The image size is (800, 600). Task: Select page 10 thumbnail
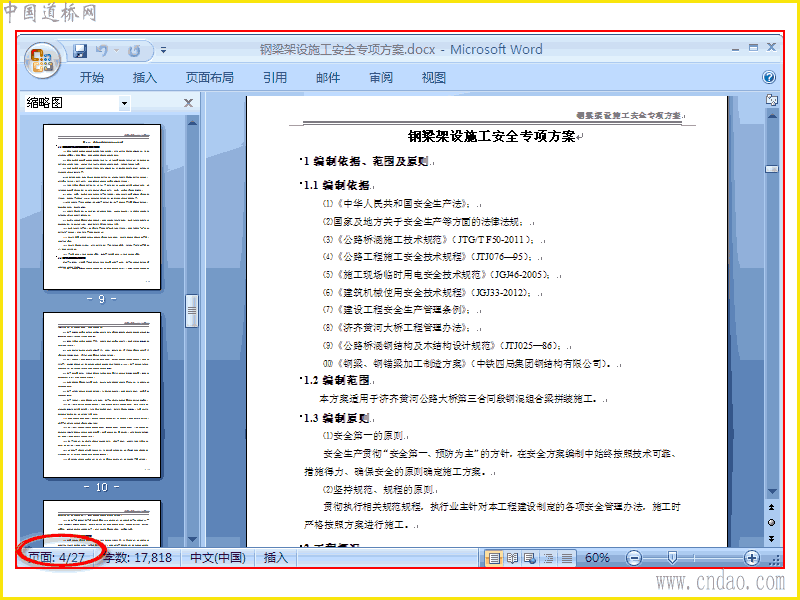(102, 395)
